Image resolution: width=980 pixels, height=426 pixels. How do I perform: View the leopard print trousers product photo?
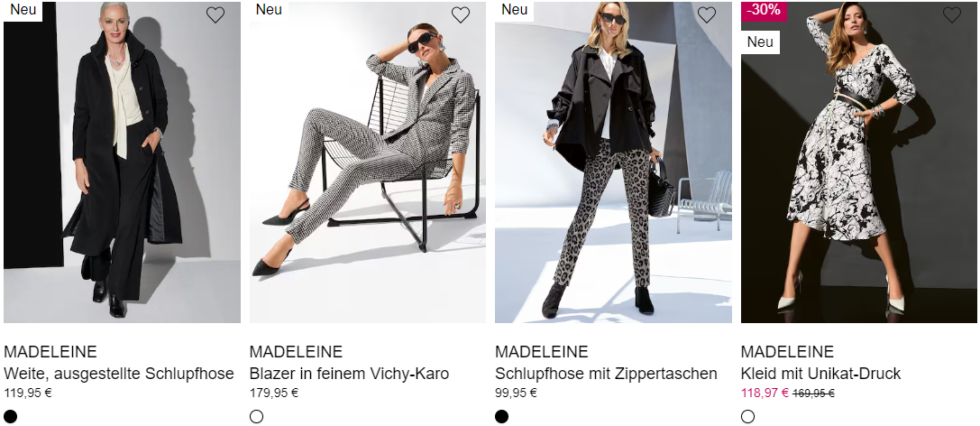[613, 162]
